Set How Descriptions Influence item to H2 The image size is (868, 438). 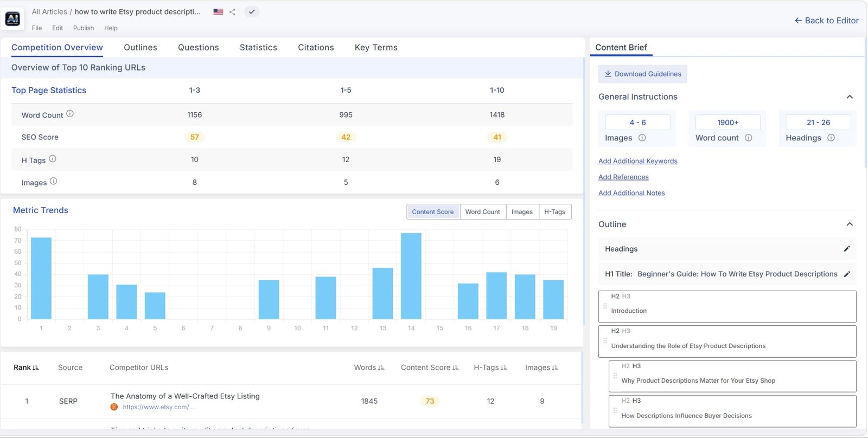click(x=626, y=401)
